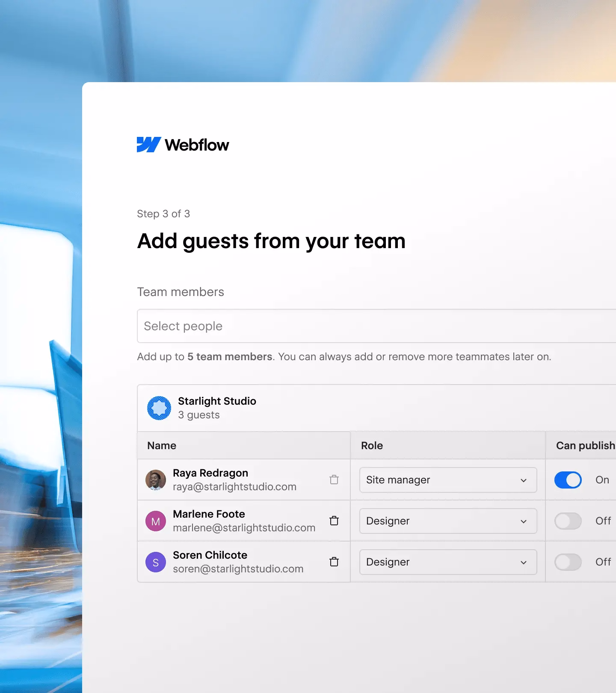The height and width of the screenshot is (693, 616).
Task: Click Soren Chilcote's purple S avatar
Action: [156, 562]
